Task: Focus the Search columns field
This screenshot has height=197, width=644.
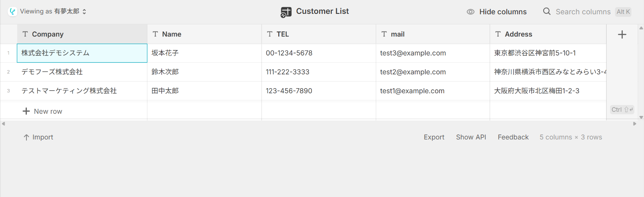Action: [583, 12]
